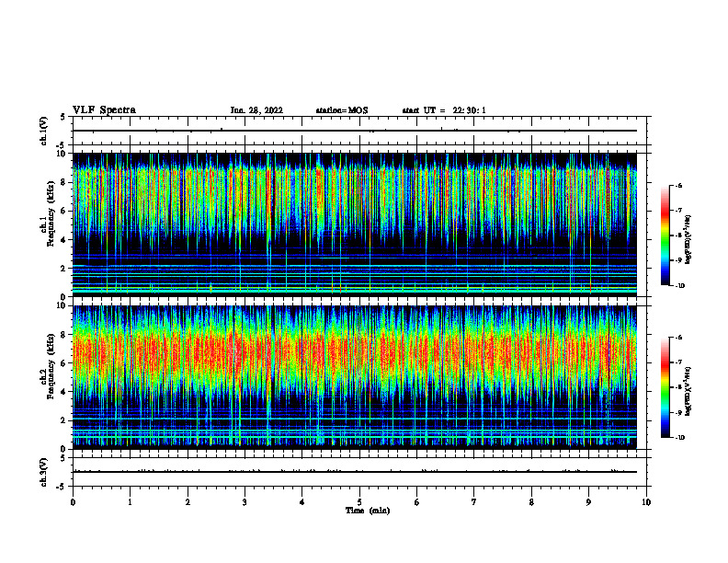The width and height of the screenshot is (728, 563).
Task: Click the "station=MOS" header label
Action: coord(342,110)
